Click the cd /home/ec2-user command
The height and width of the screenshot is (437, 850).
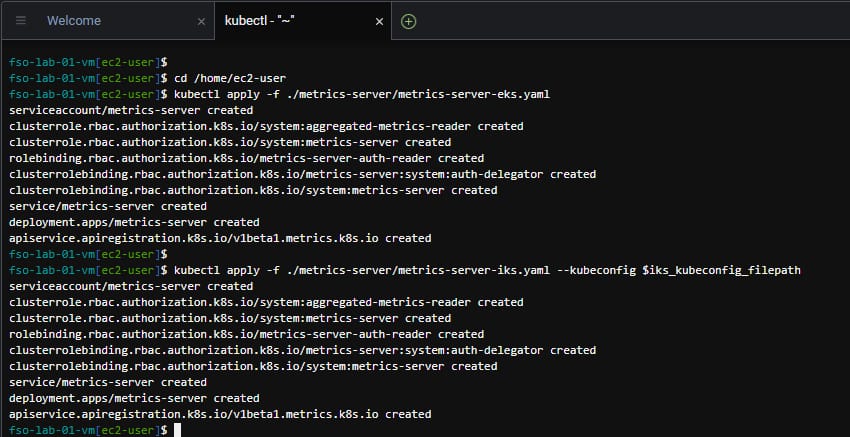click(231, 78)
